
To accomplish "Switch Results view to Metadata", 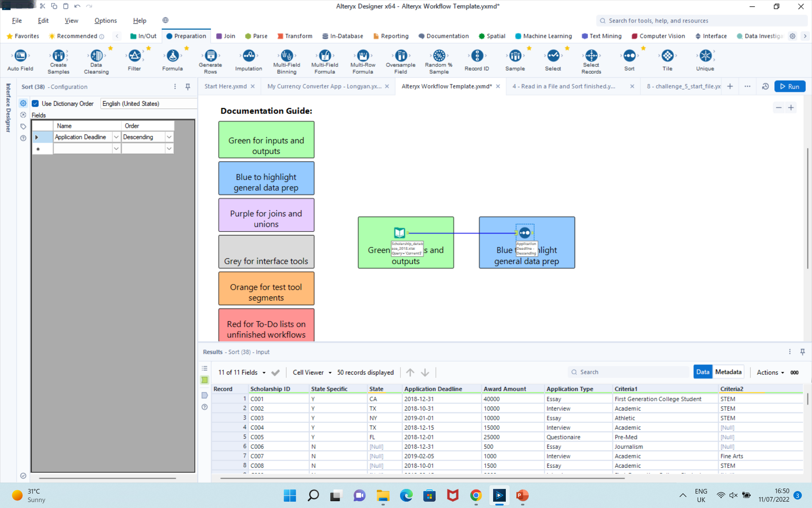I will tap(728, 372).
